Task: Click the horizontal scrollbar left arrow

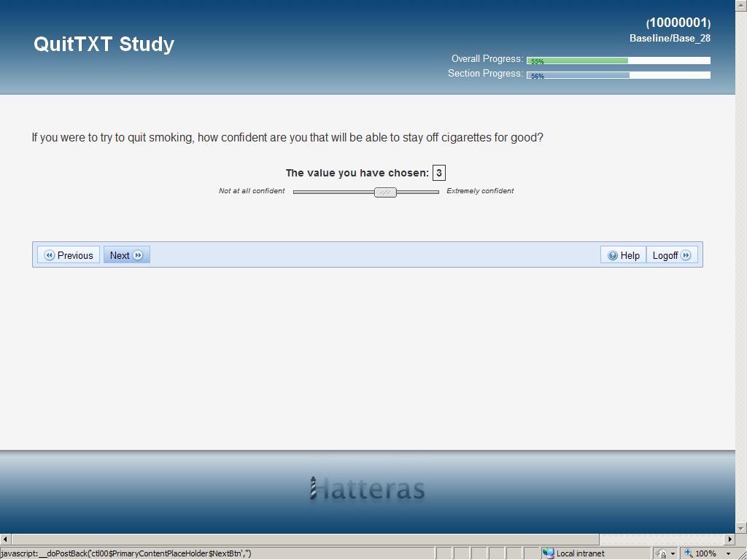Action: [x=5, y=539]
